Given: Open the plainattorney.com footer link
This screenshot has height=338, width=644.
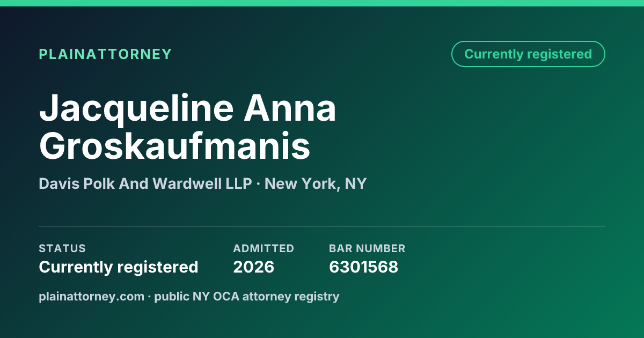Looking at the screenshot, I should point(92,296).
